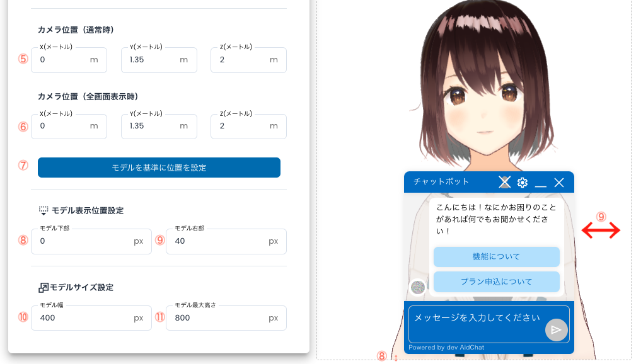Click the メッセージを入力してください message box

coord(479,319)
